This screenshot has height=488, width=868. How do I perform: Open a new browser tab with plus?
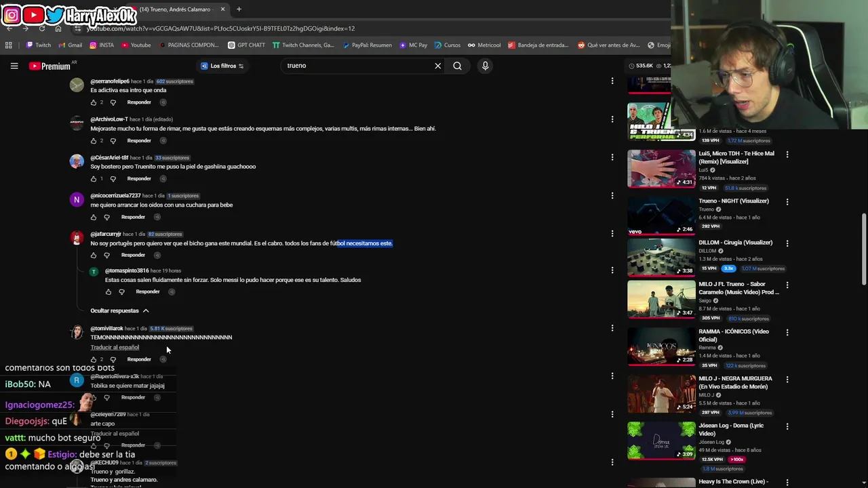pos(239,9)
